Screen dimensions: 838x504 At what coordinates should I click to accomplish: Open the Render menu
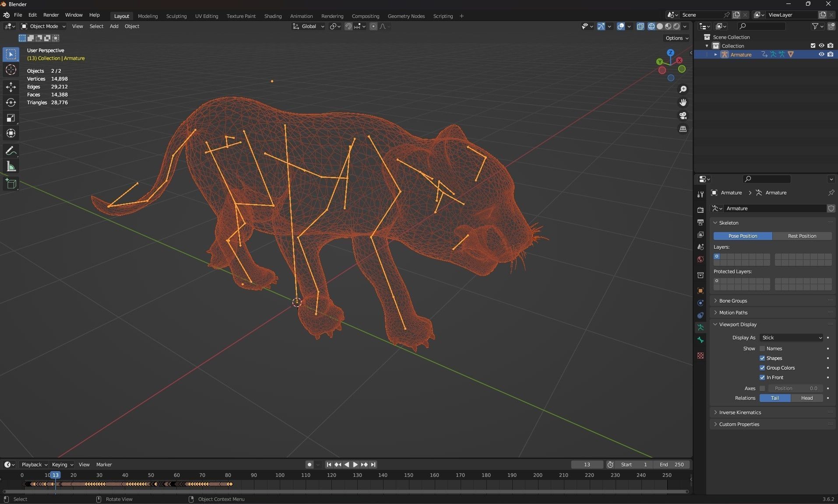pyautogui.click(x=51, y=15)
